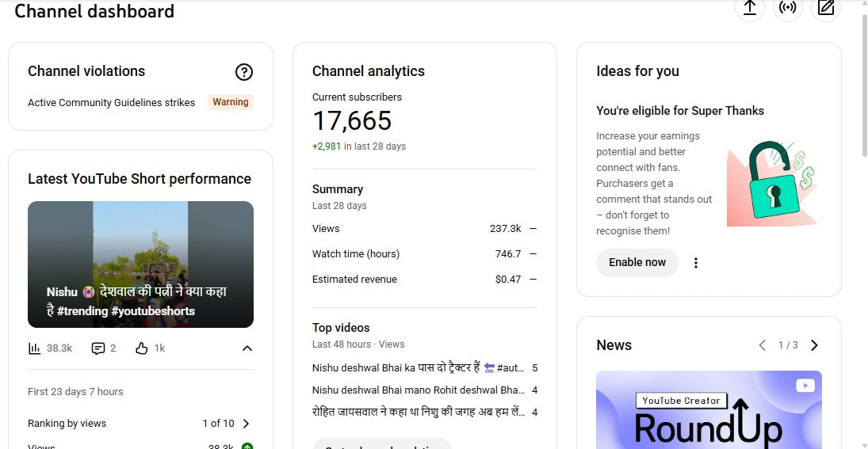This screenshot has width=868, height=449.
Task: Open the three-dot menu beside Enable now
Action: (x=696, y=263)
